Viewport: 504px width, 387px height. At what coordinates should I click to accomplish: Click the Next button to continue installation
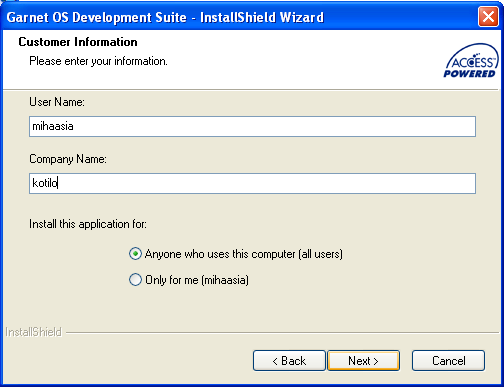[x=364, y=360]
